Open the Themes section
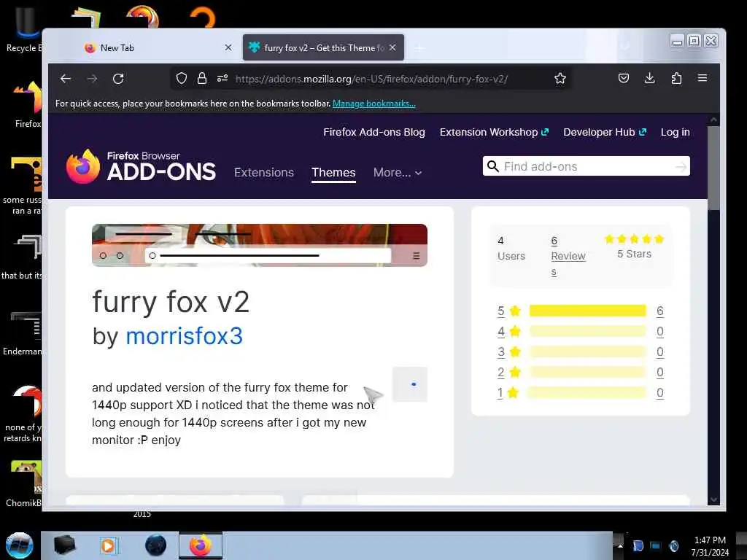 [333, 172]
